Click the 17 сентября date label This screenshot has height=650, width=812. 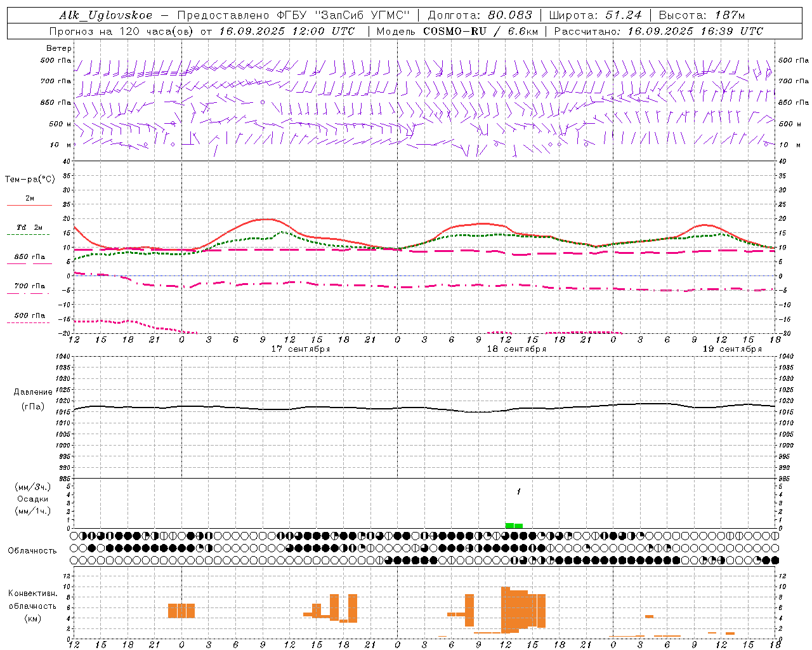(301, 349)
